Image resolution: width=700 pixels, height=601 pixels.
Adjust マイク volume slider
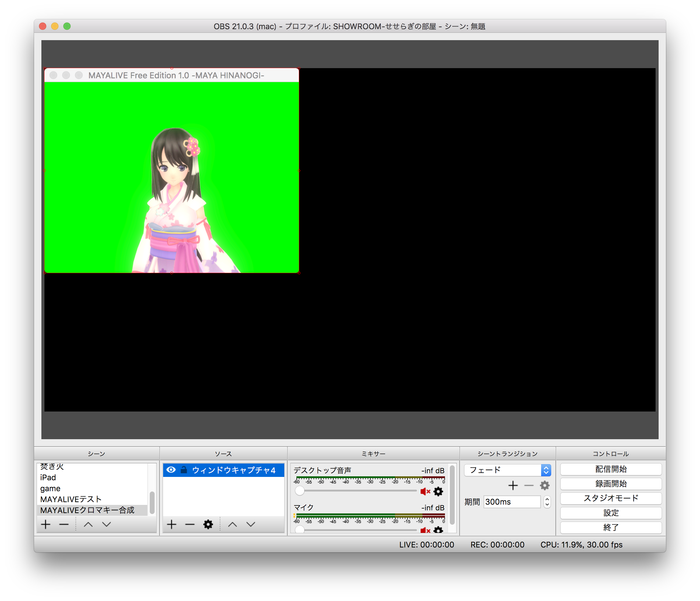(x=355, y=530)
